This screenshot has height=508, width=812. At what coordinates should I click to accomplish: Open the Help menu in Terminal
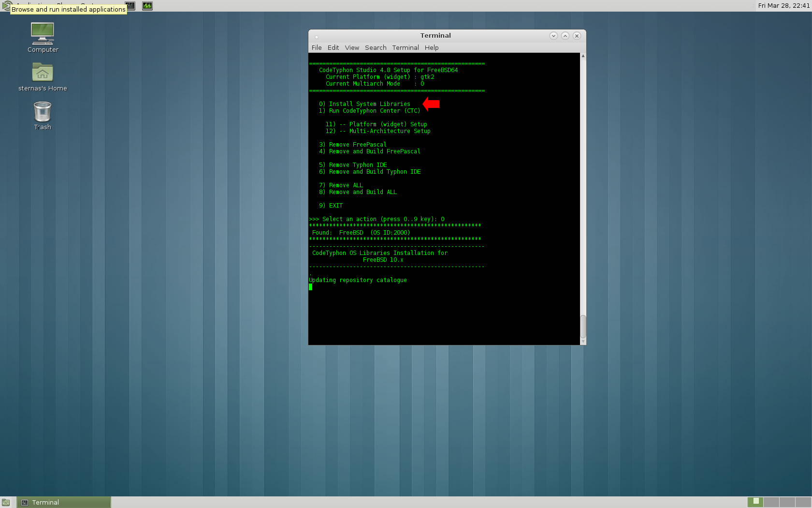432,47
